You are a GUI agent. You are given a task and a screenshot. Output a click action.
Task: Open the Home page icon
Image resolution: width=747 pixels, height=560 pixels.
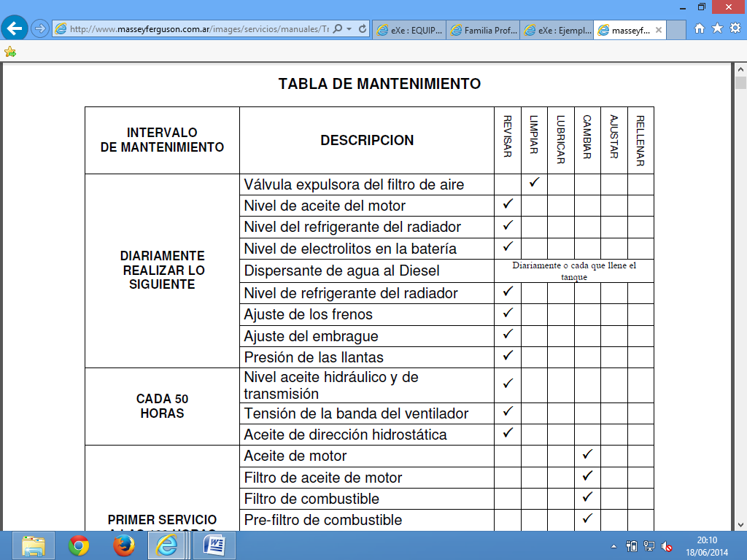(x=700, y=28)
